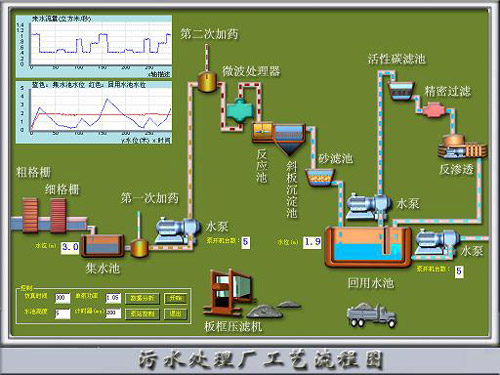Select the 斜板沉淀池 settling tank icon
This screenshot has width=500, height=375.
tap(289, 139)
